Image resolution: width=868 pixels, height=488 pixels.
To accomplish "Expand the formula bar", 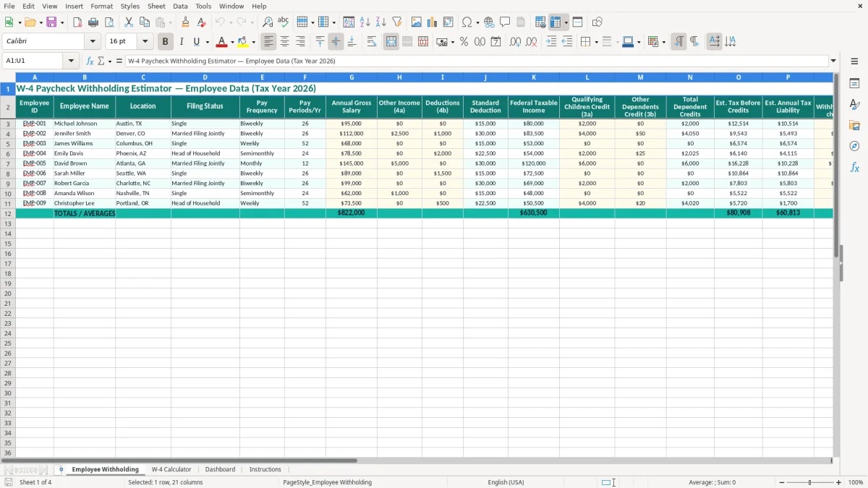I will pyautogui.click(x=833, y=61).
